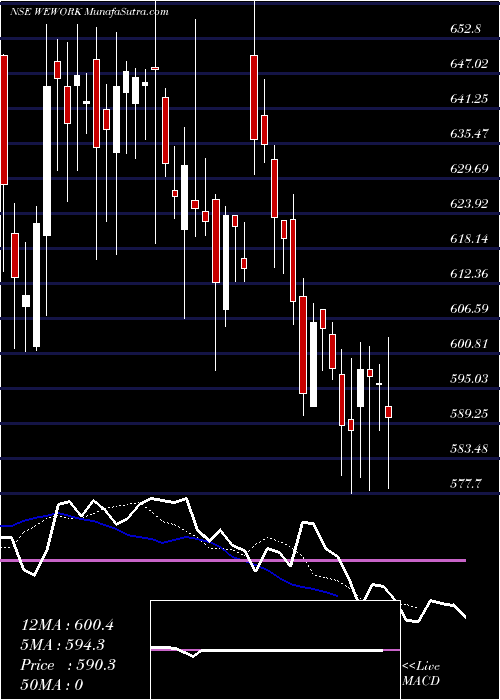Image resolution: width=500 pixels, height=700 pixels.
Task: Click the 600.81 price axis label
Action: click(469, 344)
